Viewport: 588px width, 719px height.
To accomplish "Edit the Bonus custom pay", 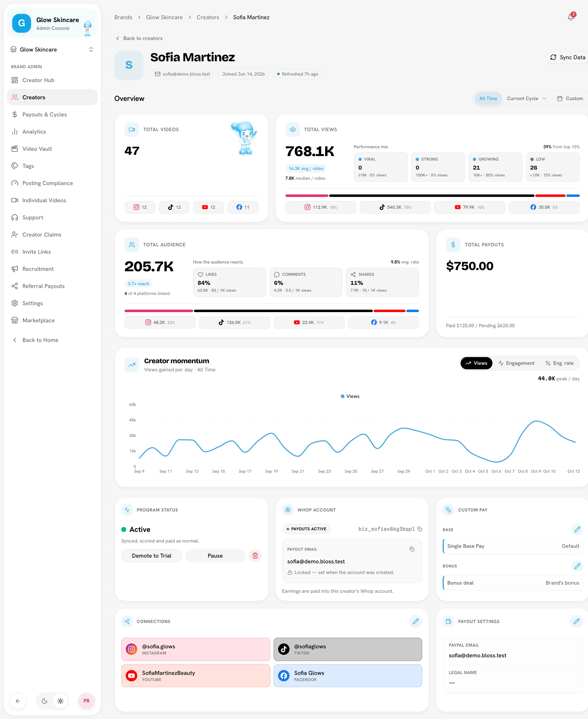I will tap(577, 566).
